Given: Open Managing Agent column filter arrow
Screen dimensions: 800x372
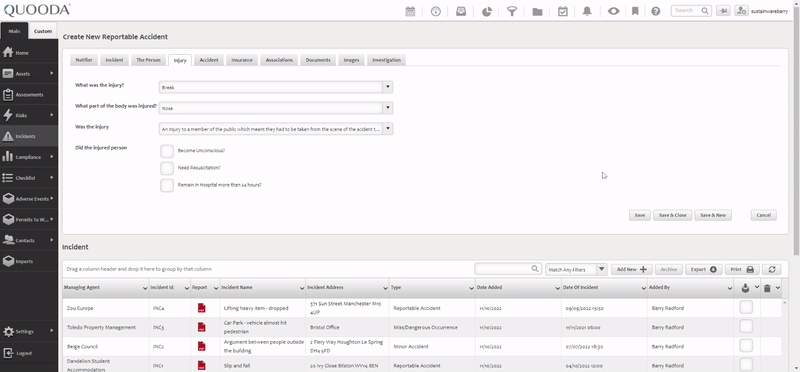Looking at the screenshot, I should click(x=145, y=288).
